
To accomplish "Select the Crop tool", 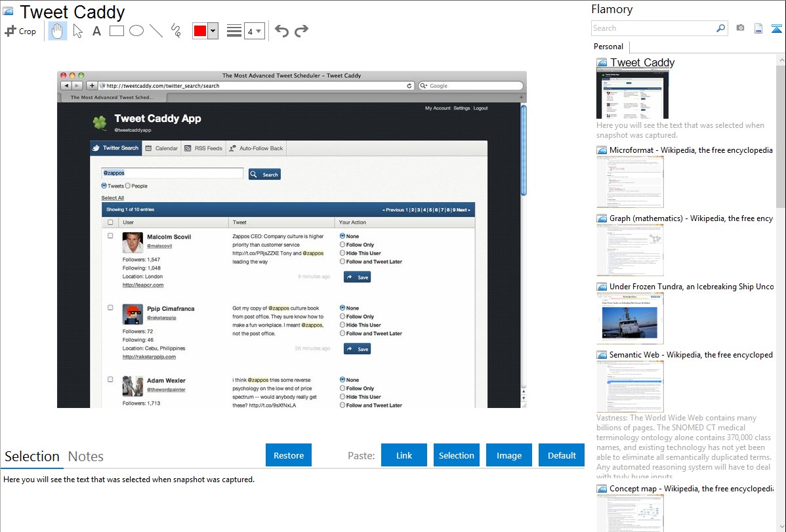I will pyautogui.click(x=20, y=31).
